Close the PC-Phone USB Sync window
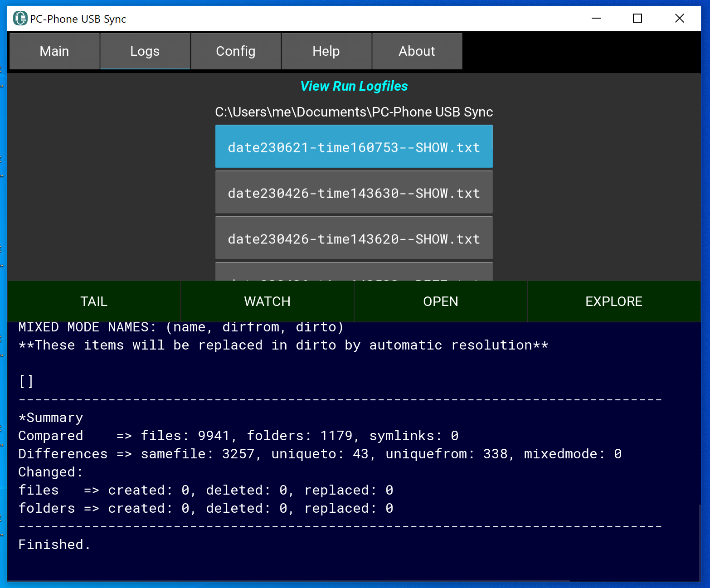Viewport: 710px width, 588px height. tap(679, 19)
